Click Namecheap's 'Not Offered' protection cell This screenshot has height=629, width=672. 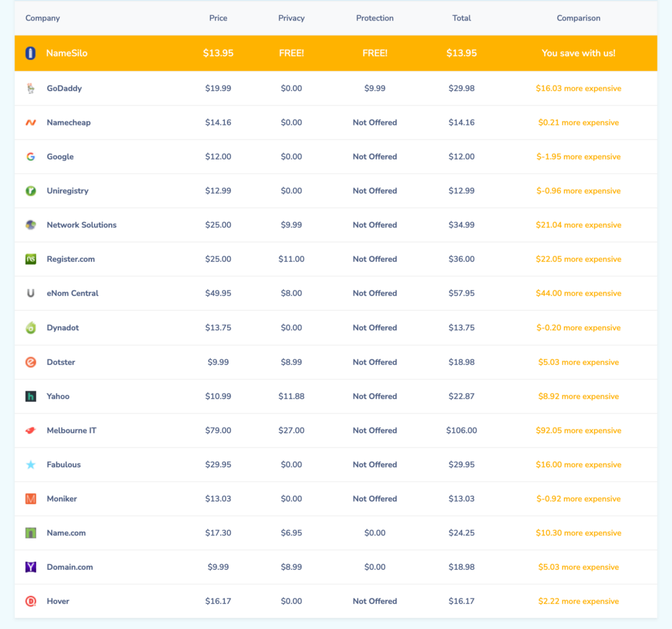pyautogui.click(x=375, y=123)
